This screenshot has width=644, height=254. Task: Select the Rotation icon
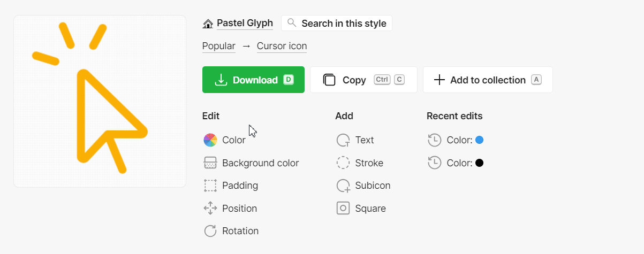click(210, 231)
